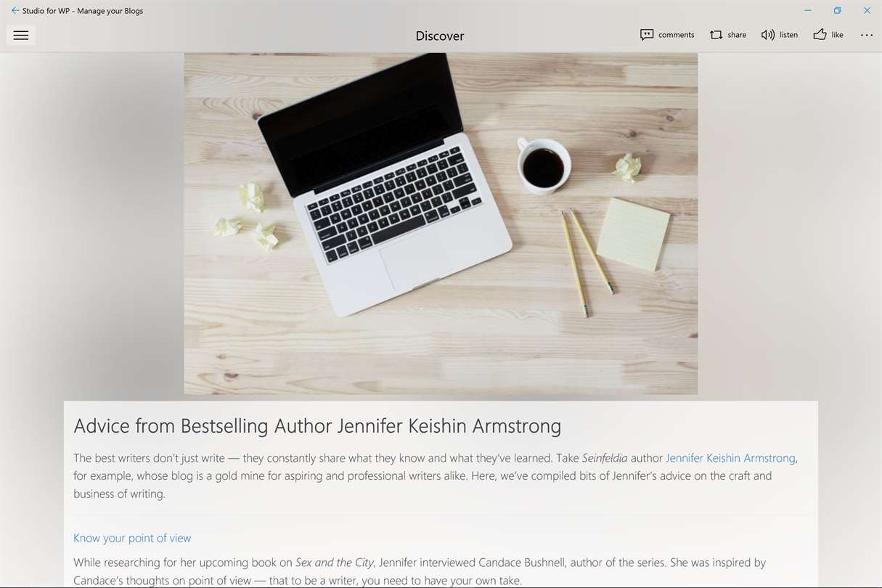
Task: Follow the "Know your point of view" link
Action: point(132,538)
